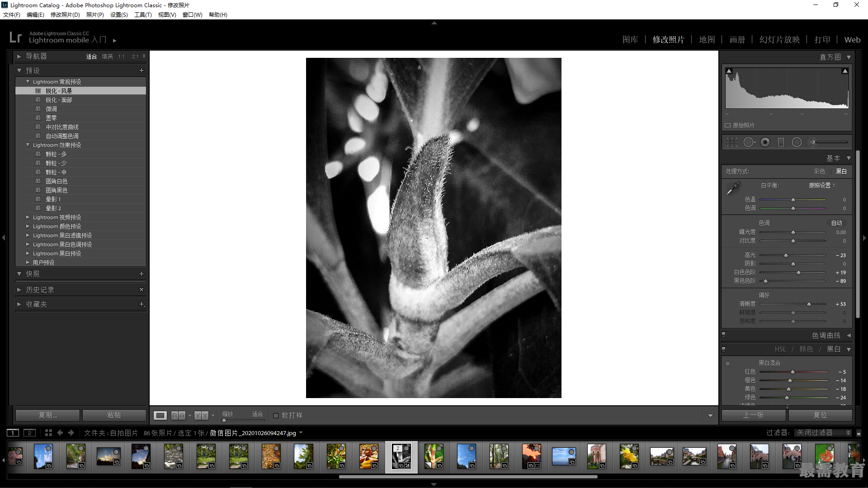The width and height of the screenshot is (868, 488).
Task: Open toolbar content options dropdown arrow
Action: [x=710, y=416]
